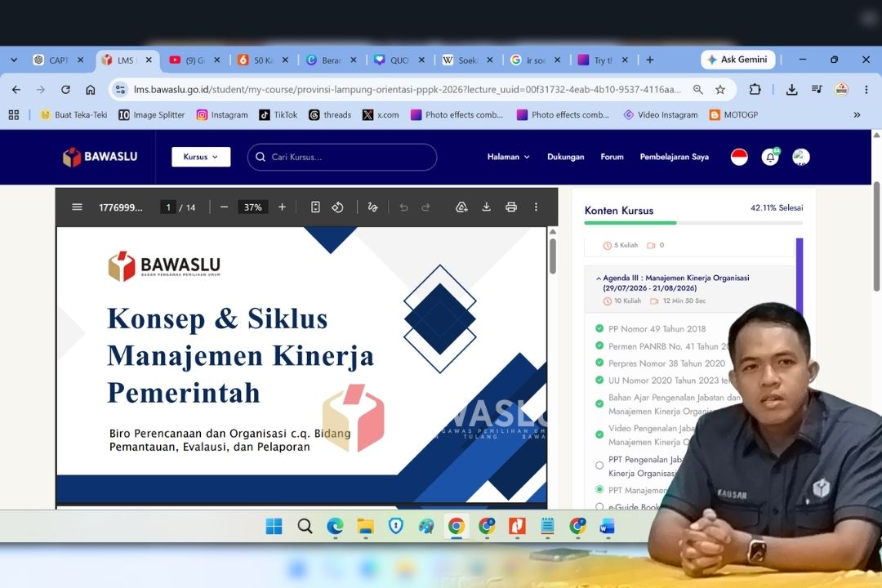The height and width of the screenshot is (588, 882).
Task: Toggle completion for UU Nomor 2020 Tahun 2023
Action: [x=599, y=381]
